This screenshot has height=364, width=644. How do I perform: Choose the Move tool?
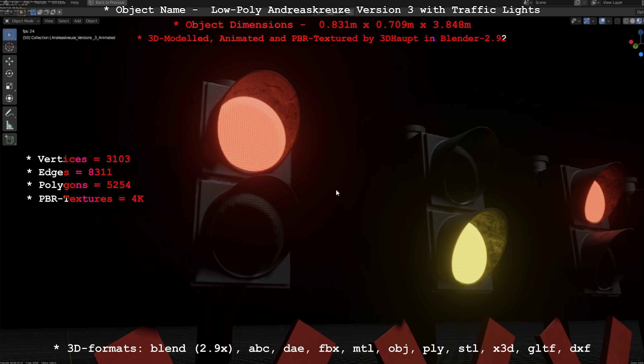9,61
